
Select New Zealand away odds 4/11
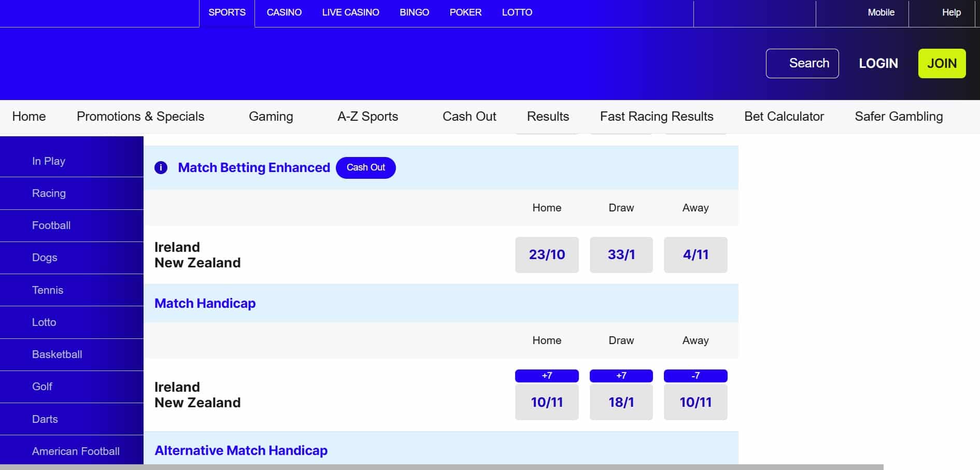(x=695, y=255)
